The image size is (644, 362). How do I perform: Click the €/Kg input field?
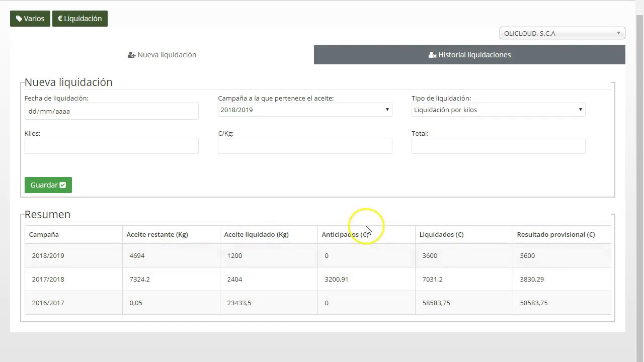(305, 146)
